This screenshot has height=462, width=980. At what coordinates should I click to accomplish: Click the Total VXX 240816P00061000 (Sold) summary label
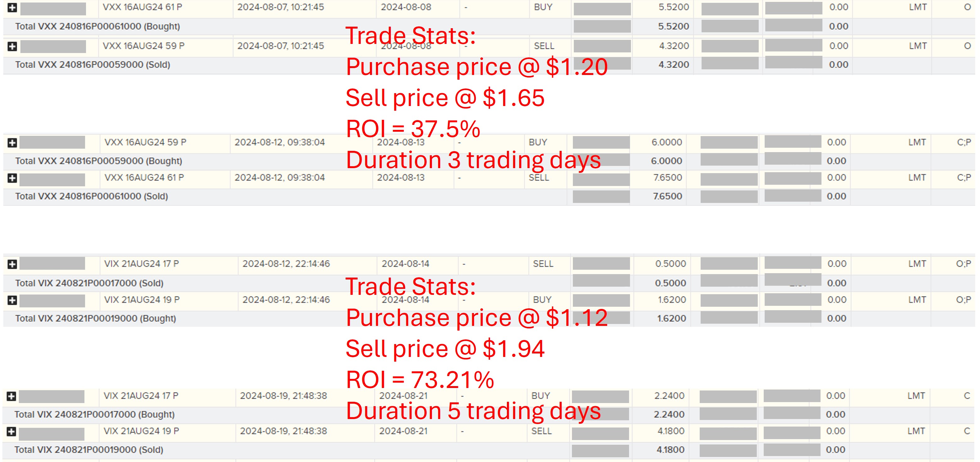tap(91, 196)
